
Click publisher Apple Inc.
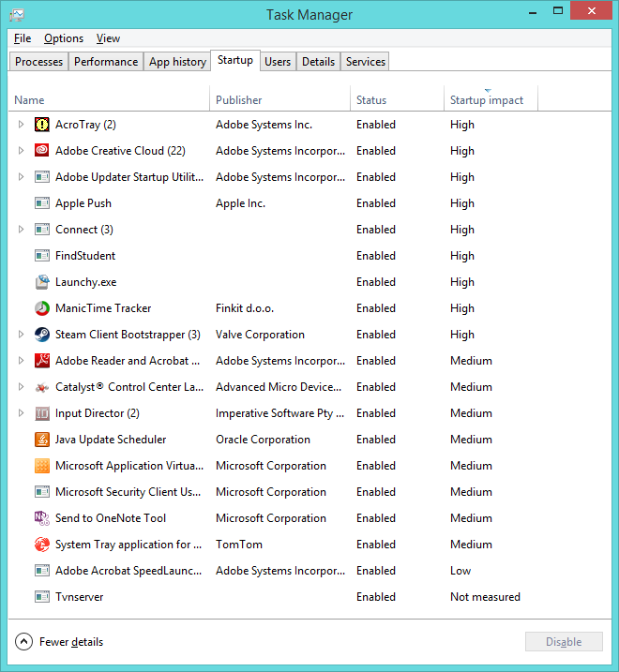(240, 203)
